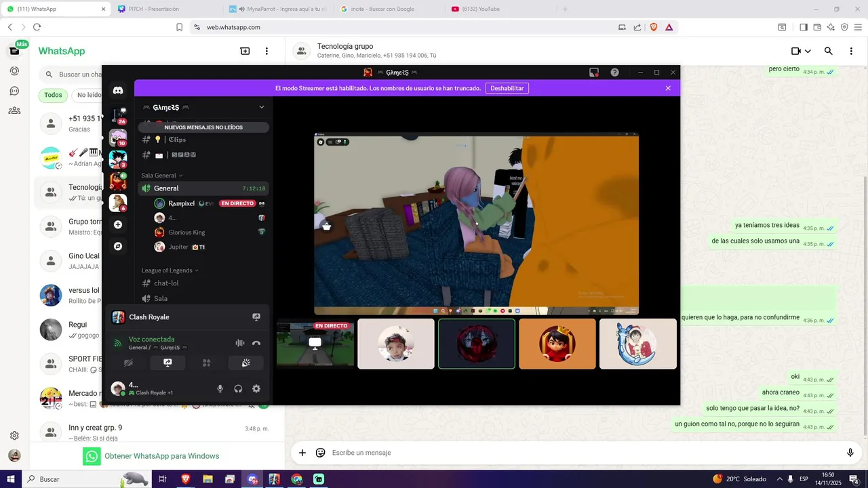Open new browser tab plus button
Screen dimensions: 868x488
point(565,9)
